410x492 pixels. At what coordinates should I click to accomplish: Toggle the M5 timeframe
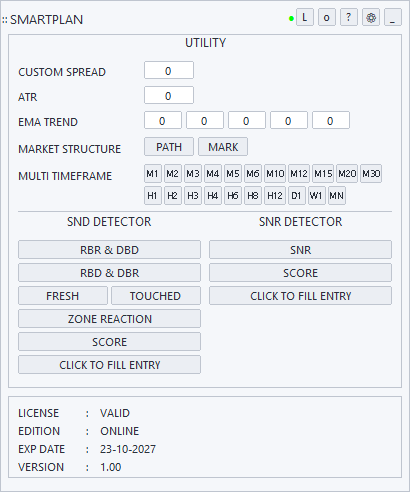click(233, 173)
